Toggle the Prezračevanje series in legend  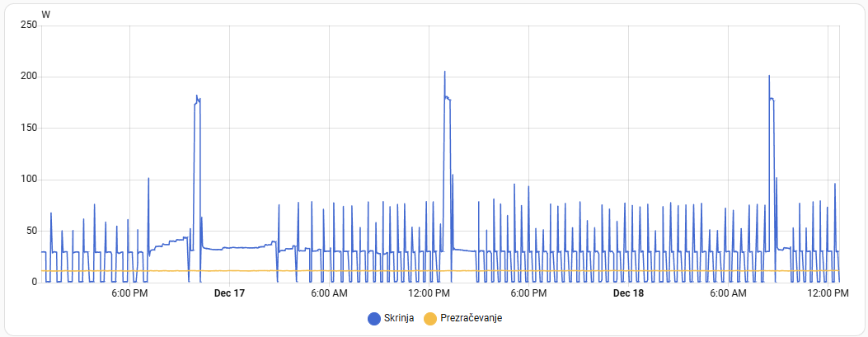click(x=462, y=318)
